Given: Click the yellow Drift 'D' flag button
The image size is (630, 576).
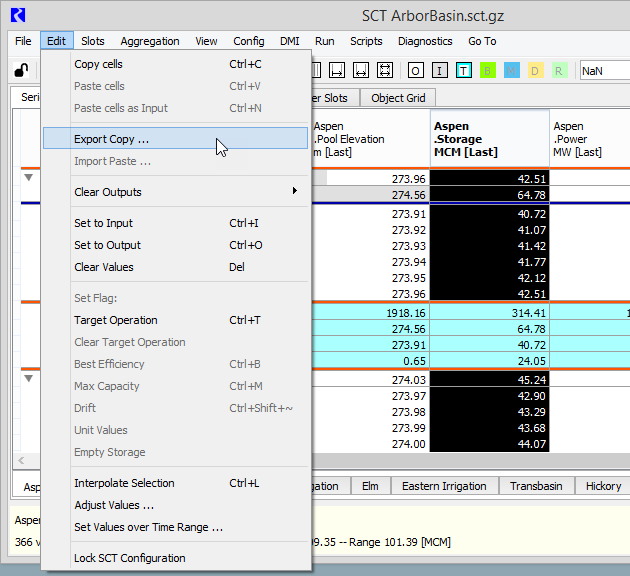Looking at the screenshot, I should click(x=535, y=71).
